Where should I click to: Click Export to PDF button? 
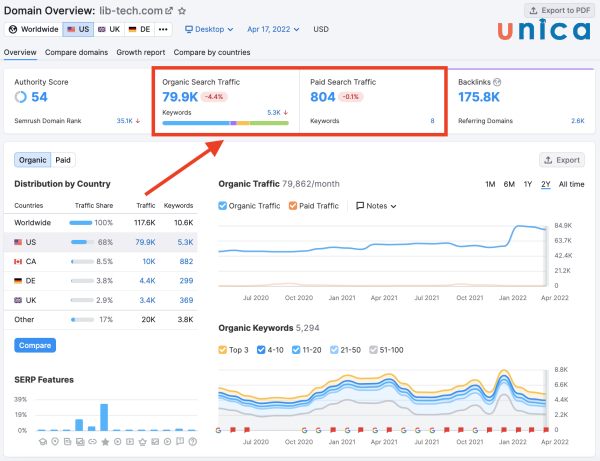click(560, 10)
